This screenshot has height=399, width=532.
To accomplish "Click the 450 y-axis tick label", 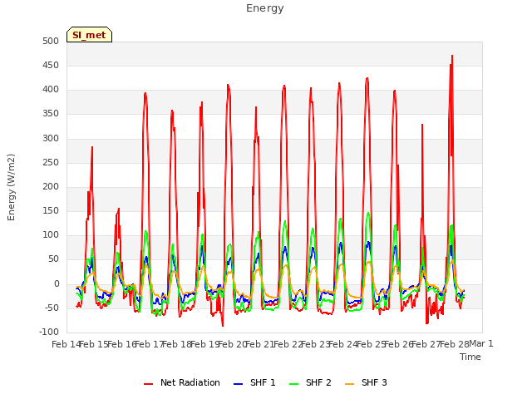I will [51, 66].
